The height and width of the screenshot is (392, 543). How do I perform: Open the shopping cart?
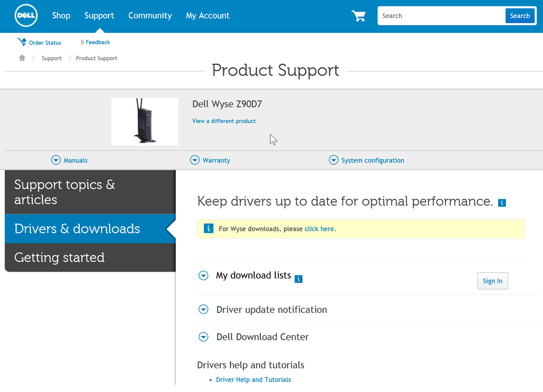pos(358,16)
